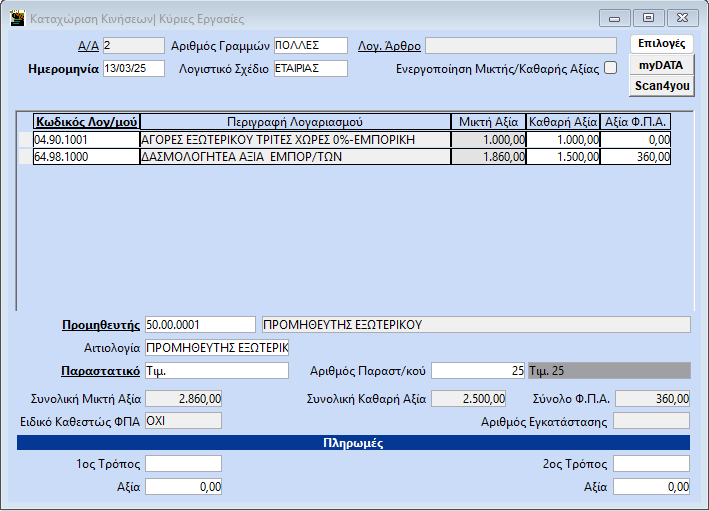Click the 1ος Τρόπος payment field
Viewport: 709px width, 511px height.
click(x=184, y=464)
